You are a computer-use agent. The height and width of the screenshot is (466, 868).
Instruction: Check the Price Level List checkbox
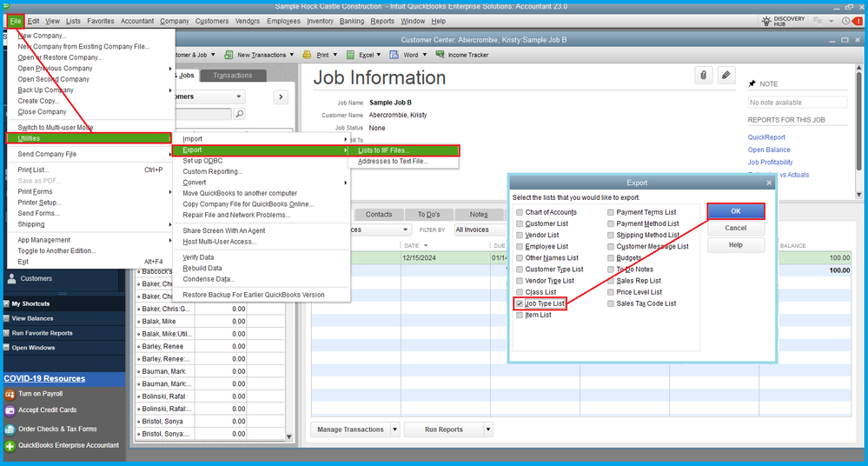point(611,292)
